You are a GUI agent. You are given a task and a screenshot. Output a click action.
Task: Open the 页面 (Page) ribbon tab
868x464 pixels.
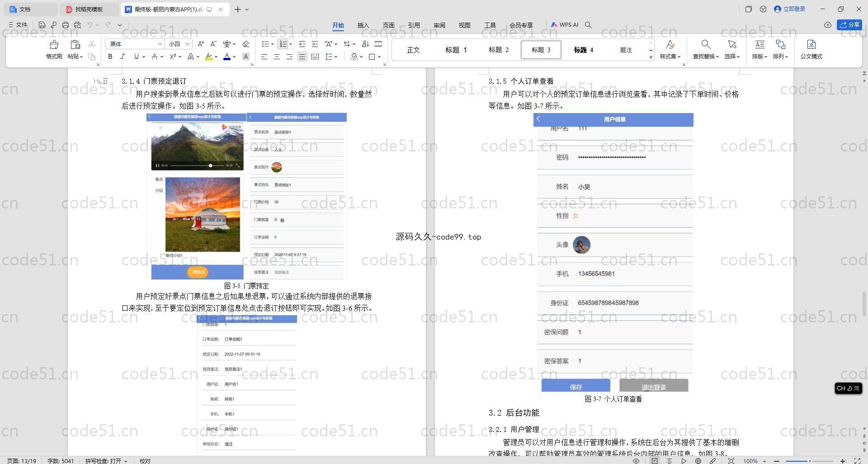coord(388,25)
